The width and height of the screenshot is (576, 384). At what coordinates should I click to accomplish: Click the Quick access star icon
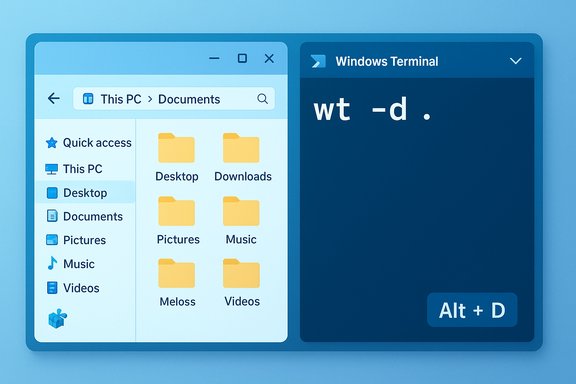point(51,143)
